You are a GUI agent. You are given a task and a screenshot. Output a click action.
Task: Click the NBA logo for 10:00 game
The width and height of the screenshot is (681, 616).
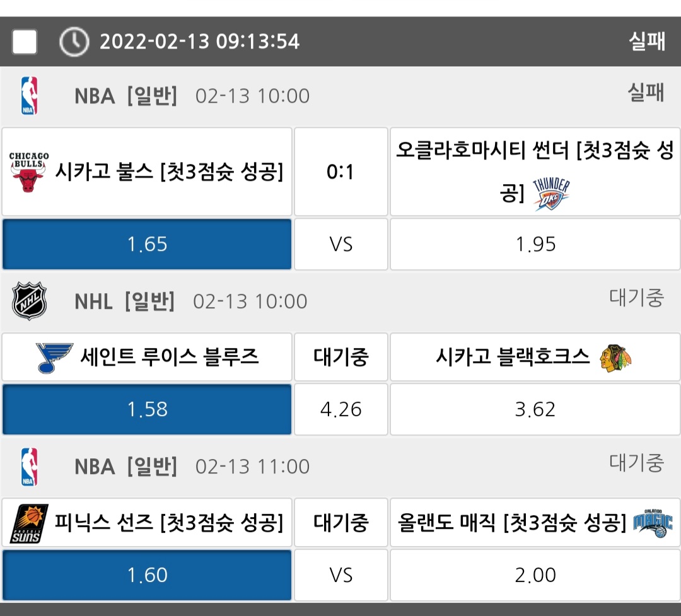[29, 96]
